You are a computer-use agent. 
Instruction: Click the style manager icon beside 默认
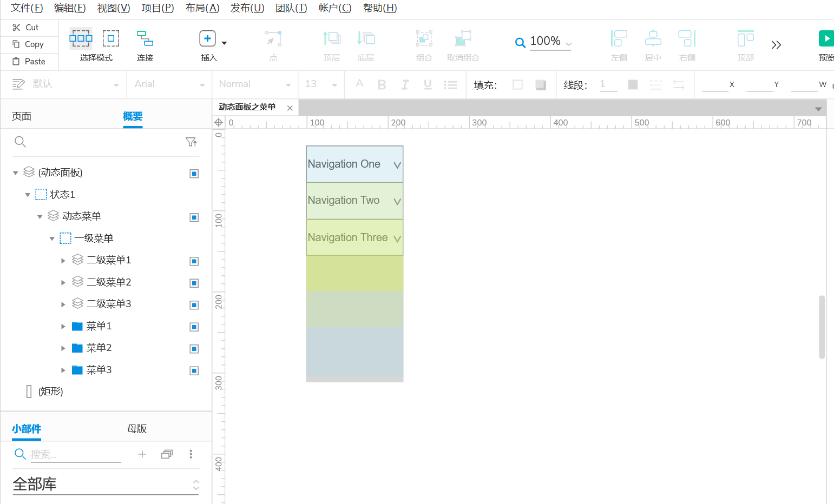18,84
